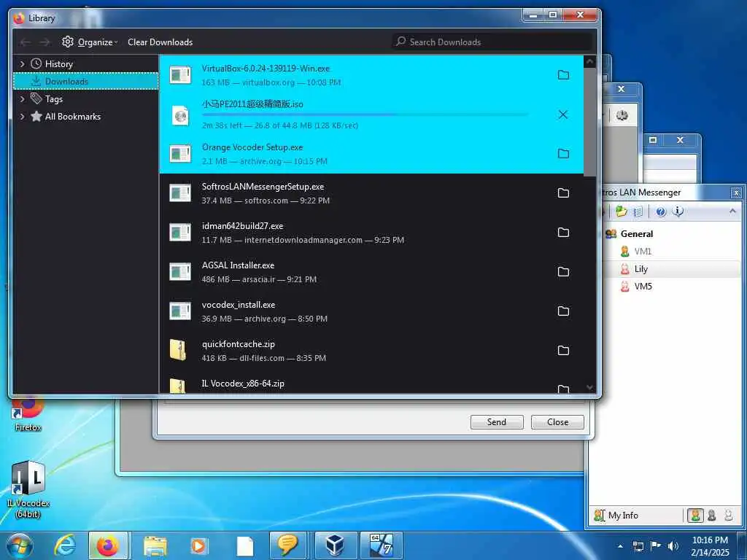Image resolution: width=747 pixels, height=560 pixels.
Task: Click the network tray icon
Action: pos(638,546)
